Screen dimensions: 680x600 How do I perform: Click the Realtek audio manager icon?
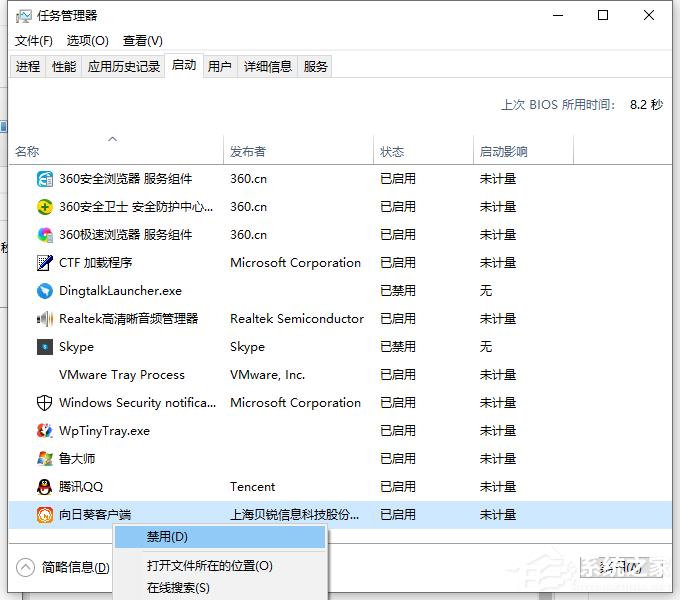point(45,319)
